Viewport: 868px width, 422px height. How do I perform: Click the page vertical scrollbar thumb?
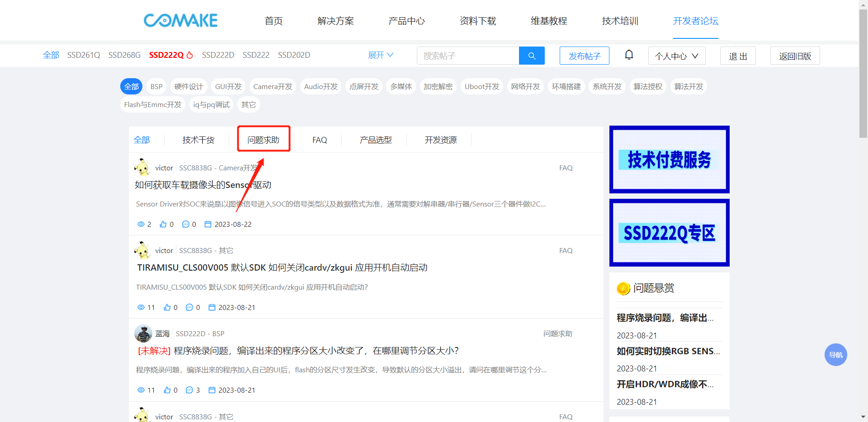[x=863, y=72]
